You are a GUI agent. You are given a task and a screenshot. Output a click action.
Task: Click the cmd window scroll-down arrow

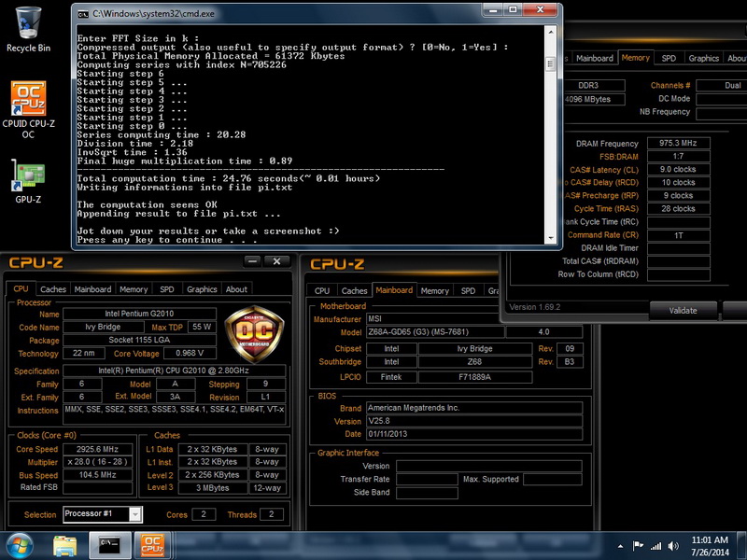[551, 238]
